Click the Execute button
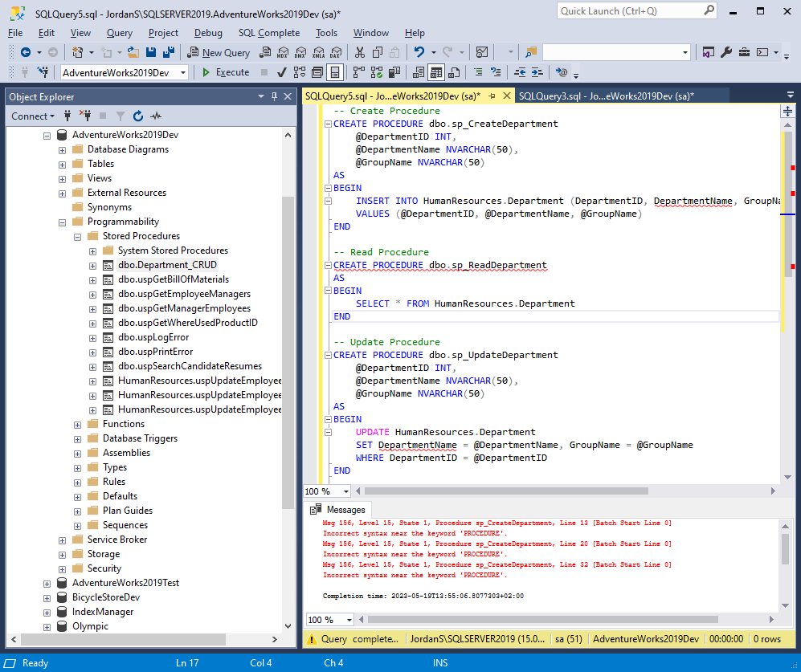 pos(226,72)
